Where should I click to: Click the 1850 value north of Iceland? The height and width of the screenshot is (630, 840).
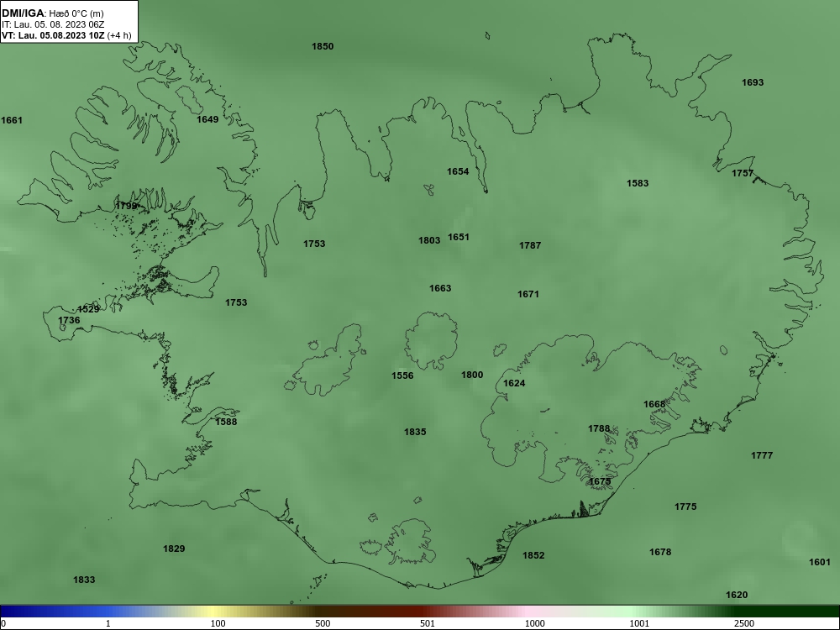[x=323, y=46]
